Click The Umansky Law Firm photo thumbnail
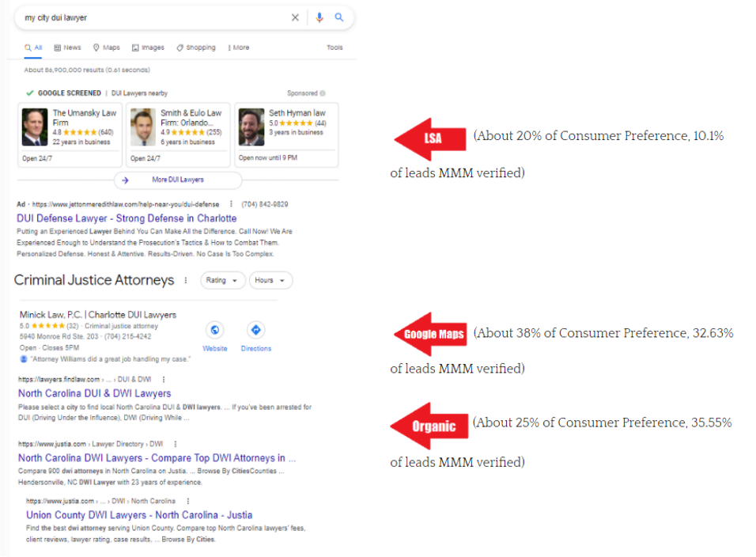756x557 pixels. (x=35, y=127)
